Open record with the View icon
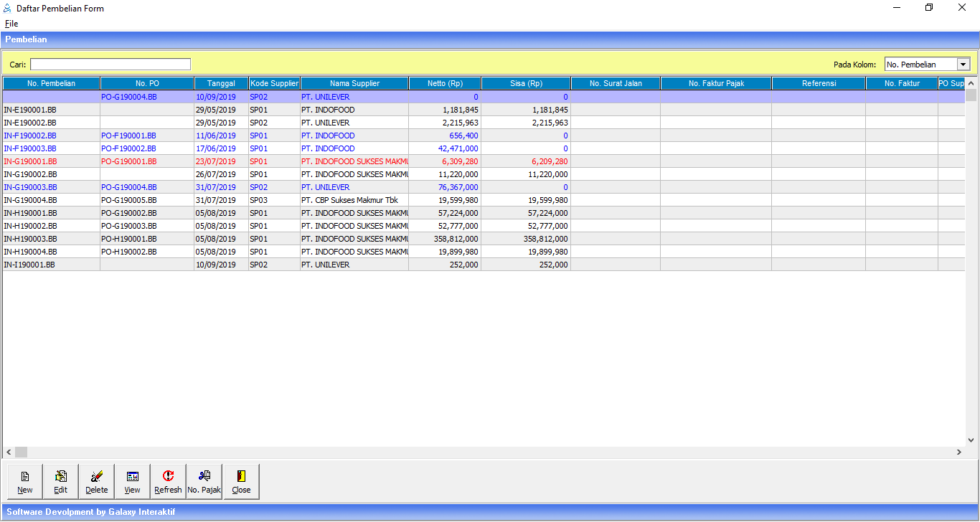 pos(132,481)
